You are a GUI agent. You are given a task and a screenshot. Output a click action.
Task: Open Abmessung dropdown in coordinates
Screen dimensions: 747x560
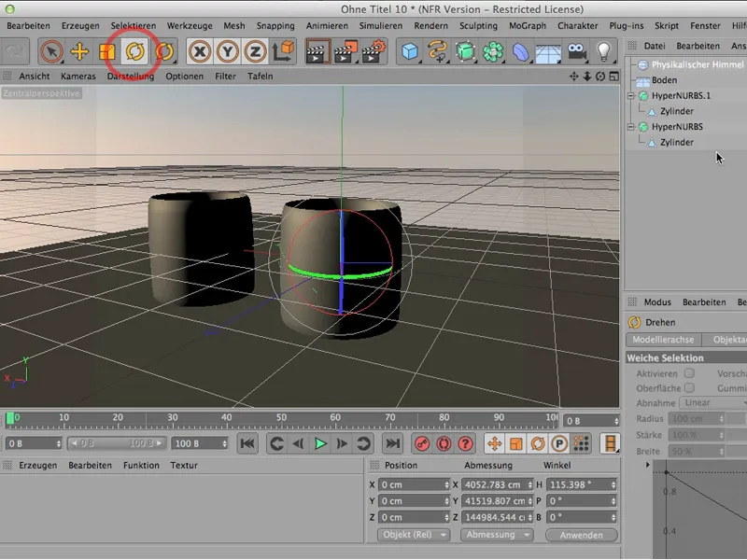[x=497, y=535]
